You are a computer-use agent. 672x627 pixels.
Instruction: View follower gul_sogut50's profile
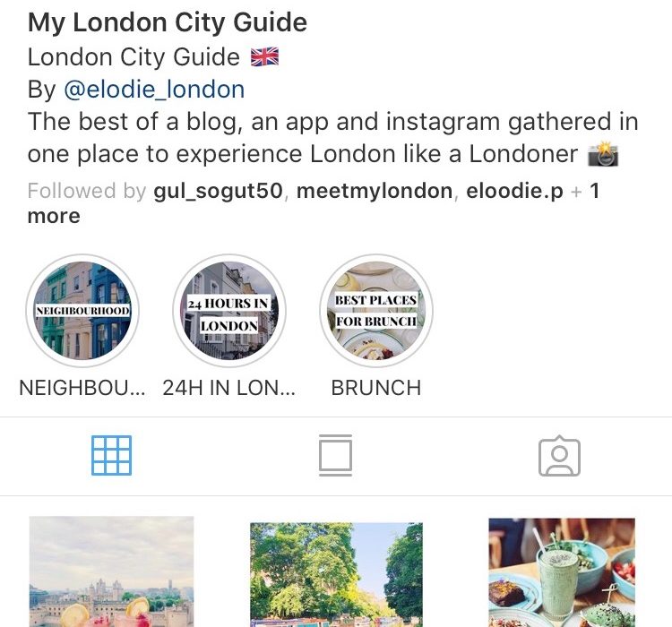coord(218,191)
